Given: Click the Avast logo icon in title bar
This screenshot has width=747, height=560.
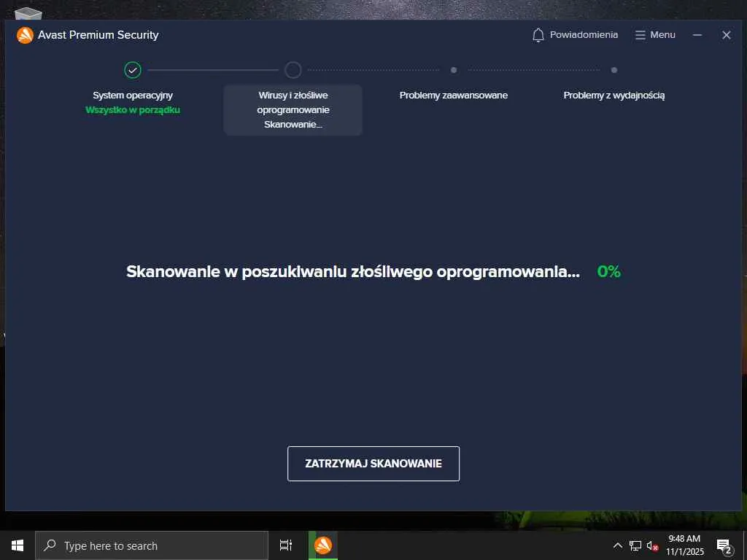Looking at the screenshot, I should 25,35.
